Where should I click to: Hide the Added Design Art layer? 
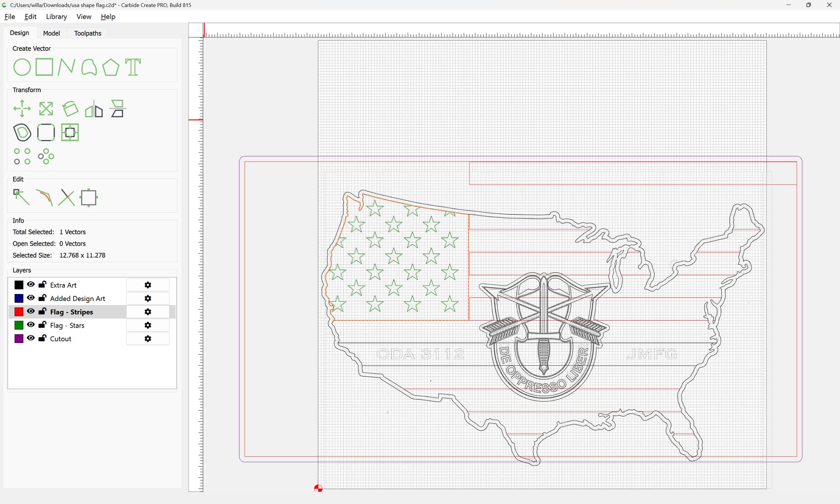click(x=31, y=298)
